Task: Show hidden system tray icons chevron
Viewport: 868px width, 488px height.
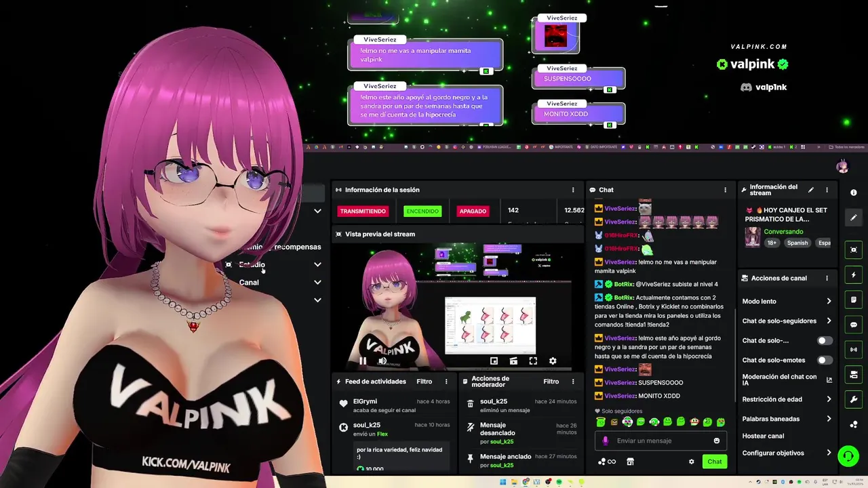Action: point(751,483)
